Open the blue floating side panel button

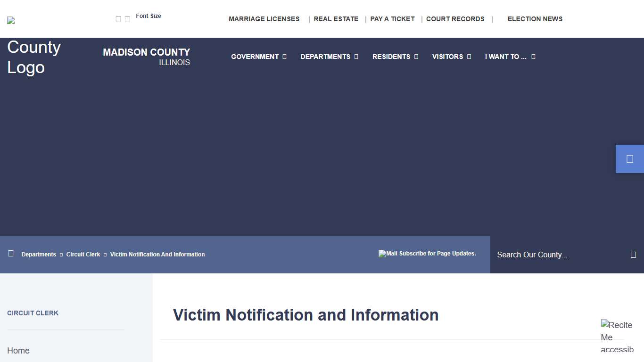coord(629,159)
